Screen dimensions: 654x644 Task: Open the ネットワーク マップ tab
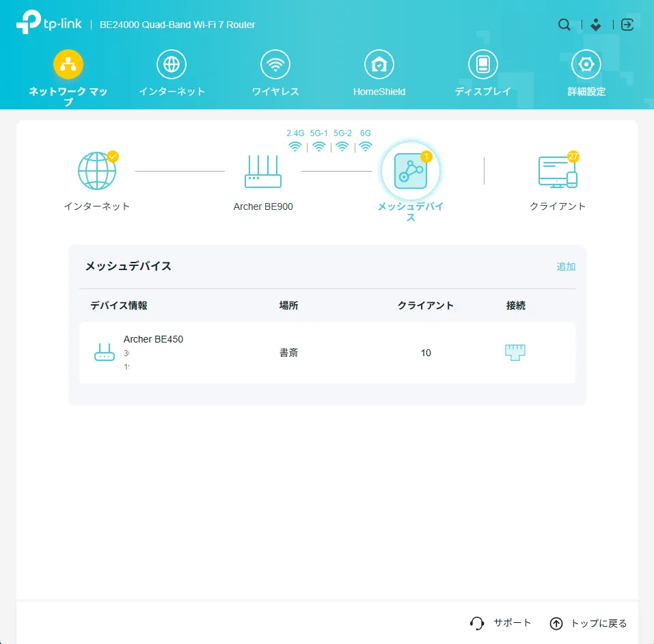[x=68, y=78]
